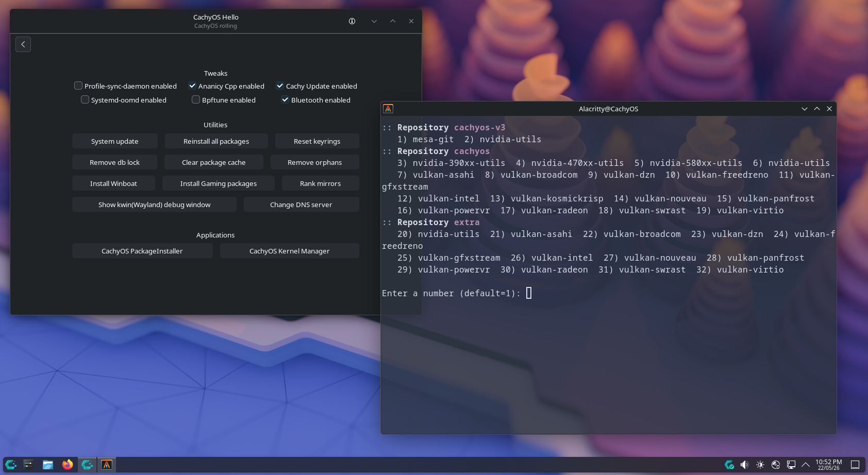Click 'nvidia-390xx-utils' in terminal

point(459,163)
